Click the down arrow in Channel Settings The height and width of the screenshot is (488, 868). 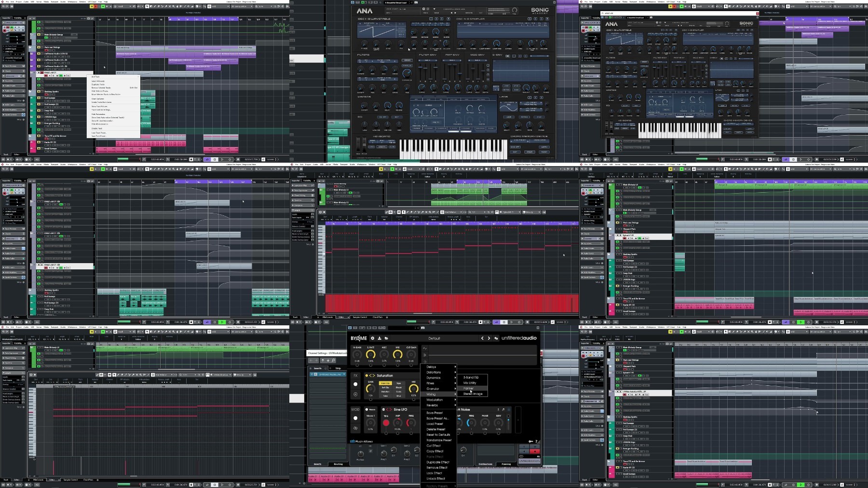pyautogui.click(x=328, y=361)
